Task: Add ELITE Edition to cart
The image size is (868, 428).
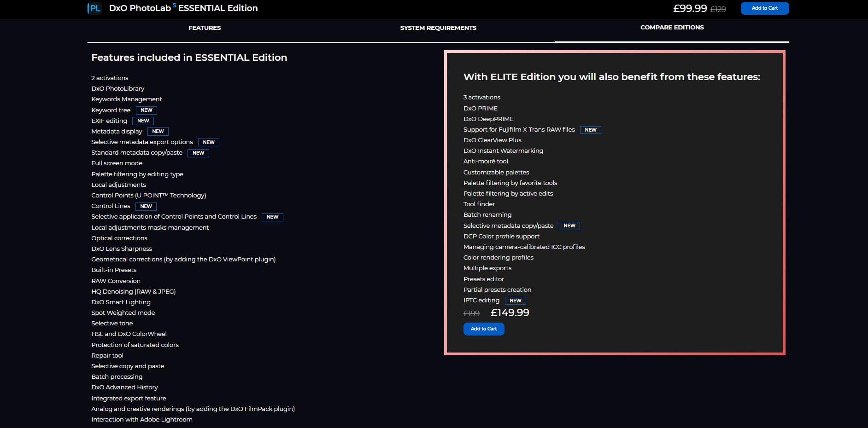Action: pyautogui.click(x=484, y=329)
